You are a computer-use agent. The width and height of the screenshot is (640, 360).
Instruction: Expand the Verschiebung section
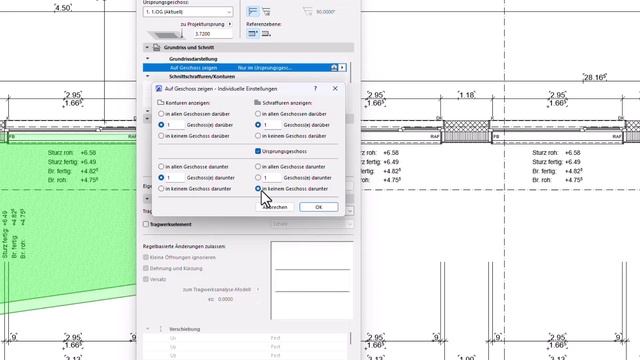[x=147, y=329]
